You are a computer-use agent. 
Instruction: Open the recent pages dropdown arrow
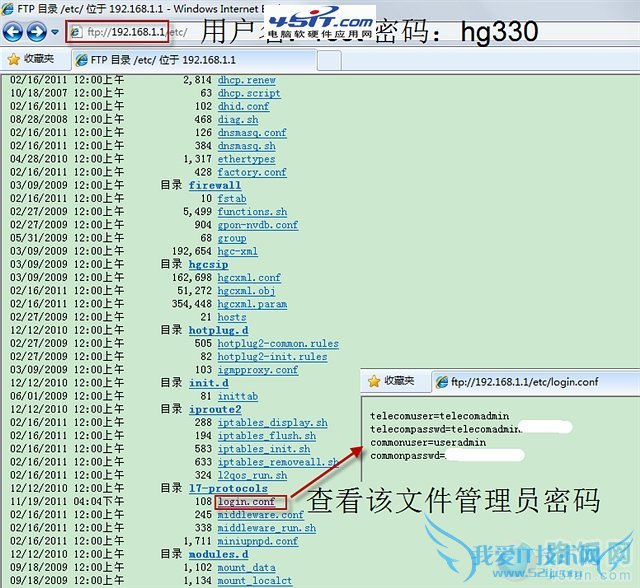55,32
